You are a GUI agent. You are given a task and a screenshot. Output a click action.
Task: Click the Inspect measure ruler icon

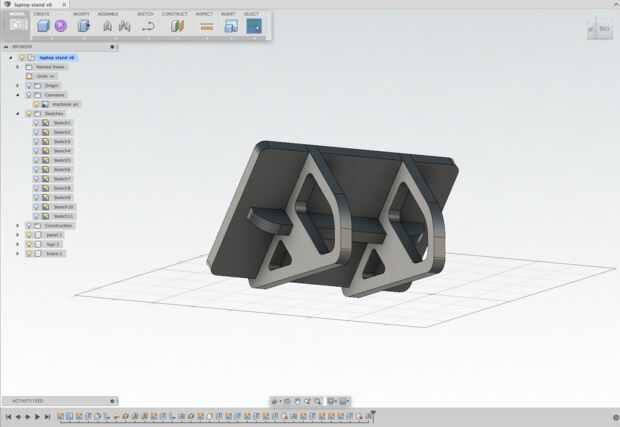(206, 26)
